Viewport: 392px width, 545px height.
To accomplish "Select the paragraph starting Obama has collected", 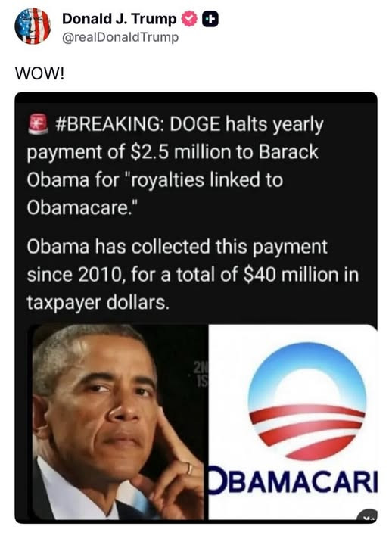I will click(193, 275).
